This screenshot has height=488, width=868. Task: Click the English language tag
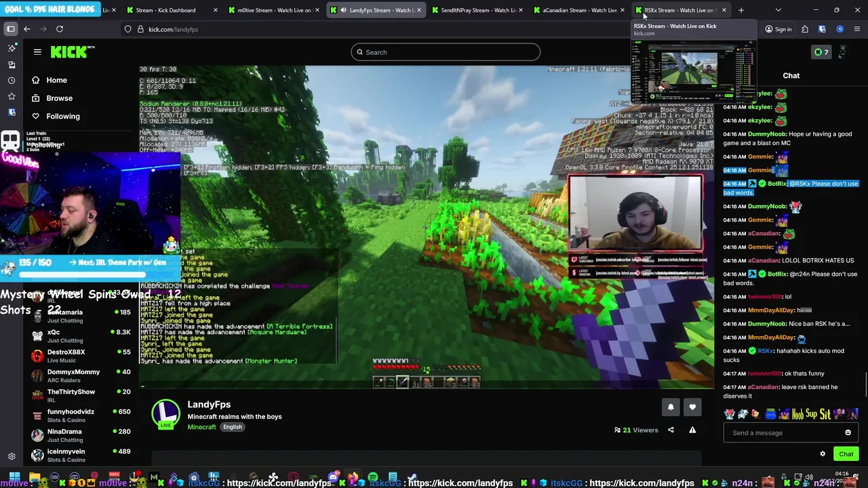coord(233,427)
